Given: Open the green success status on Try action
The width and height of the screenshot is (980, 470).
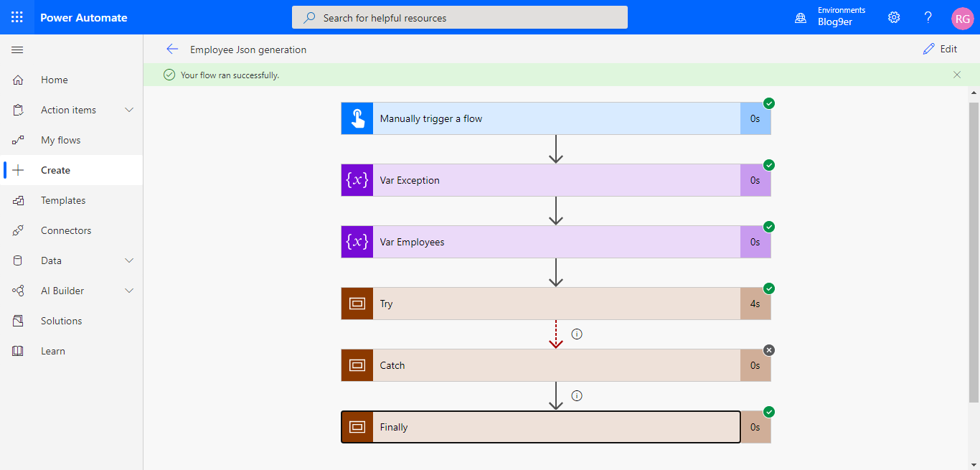Looking at the screenshot, I should tap(768, 288).
